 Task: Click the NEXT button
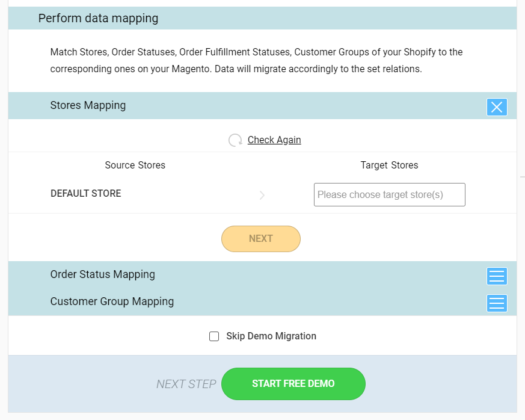(261, 239)
